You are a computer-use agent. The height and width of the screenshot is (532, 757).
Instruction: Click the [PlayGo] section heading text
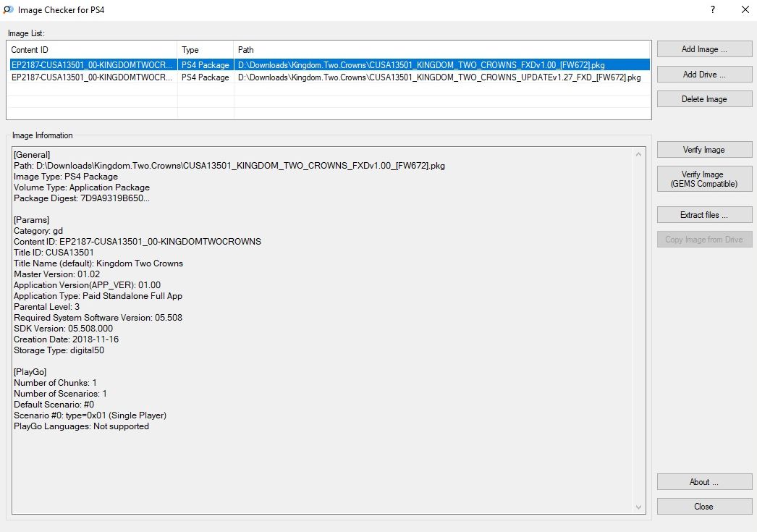(30, 372)
